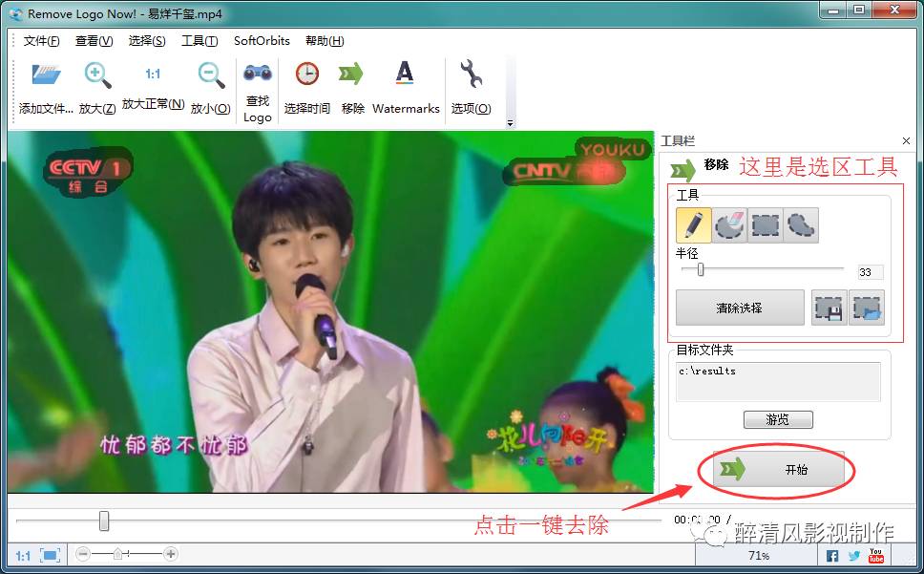Click the video timeline seek handle
The width and height of the screenshot is (924, 574).
pyautogui.click(x=104, y=521)
